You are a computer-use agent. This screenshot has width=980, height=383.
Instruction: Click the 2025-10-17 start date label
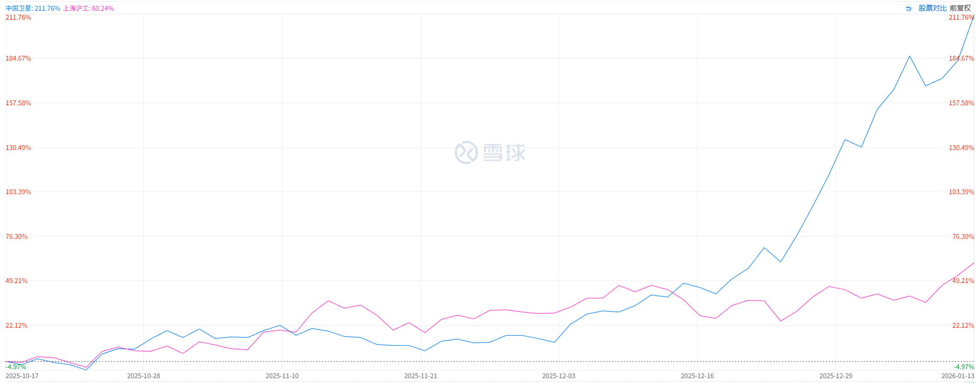[x=22, y=376]
